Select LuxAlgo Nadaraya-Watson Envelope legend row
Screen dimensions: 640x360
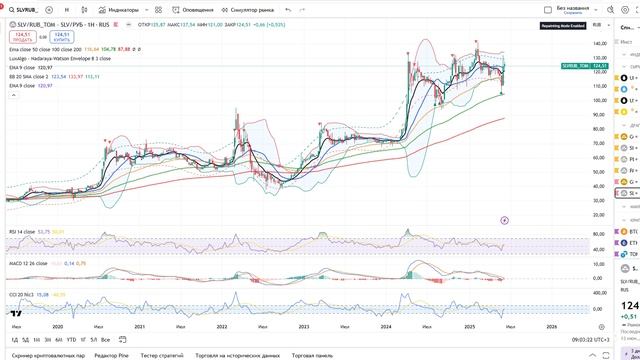60,58
